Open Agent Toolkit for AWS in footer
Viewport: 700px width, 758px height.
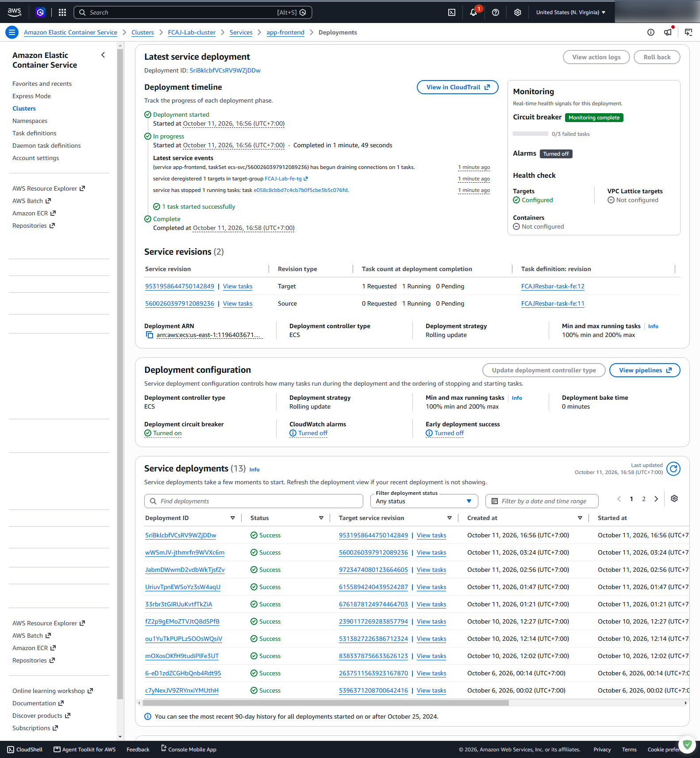click(85, 750)
